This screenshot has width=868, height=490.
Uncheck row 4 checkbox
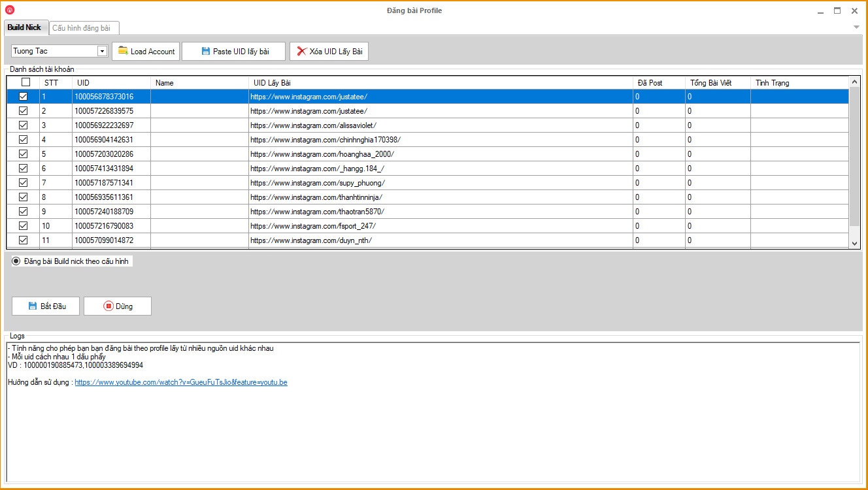click(24, 140)
